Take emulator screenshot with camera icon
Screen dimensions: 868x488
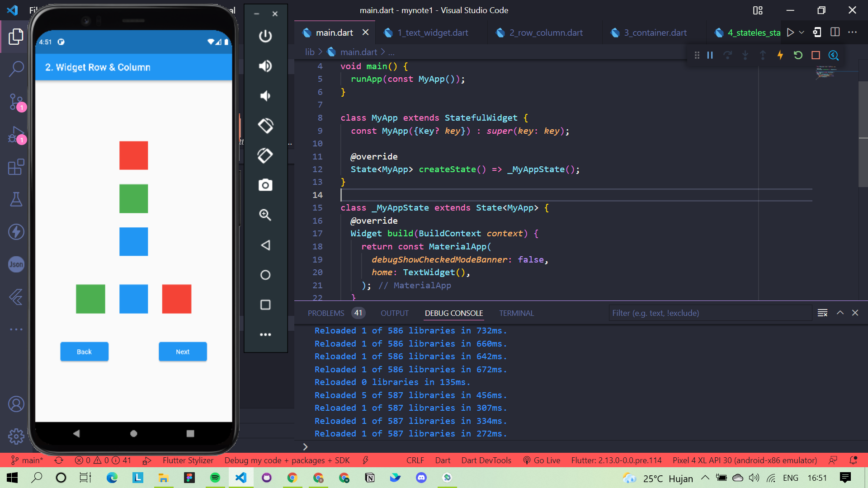265,185
